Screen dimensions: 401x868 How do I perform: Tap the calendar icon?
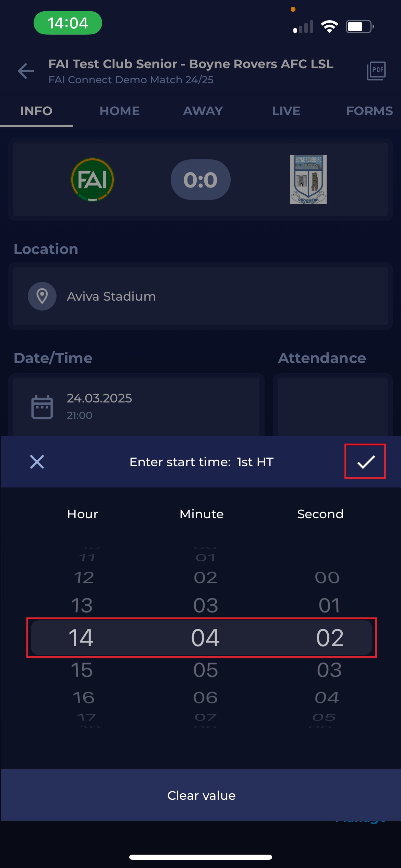42,407
